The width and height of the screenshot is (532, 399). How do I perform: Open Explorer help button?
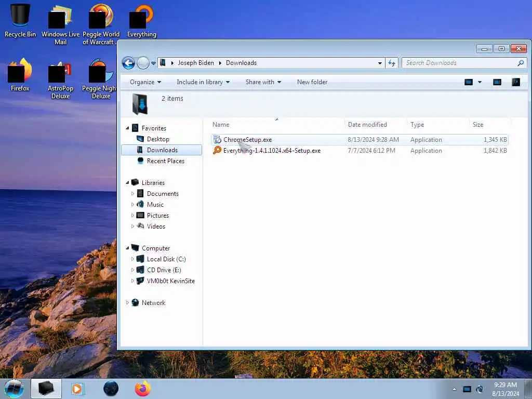click(x=516, y=82)
